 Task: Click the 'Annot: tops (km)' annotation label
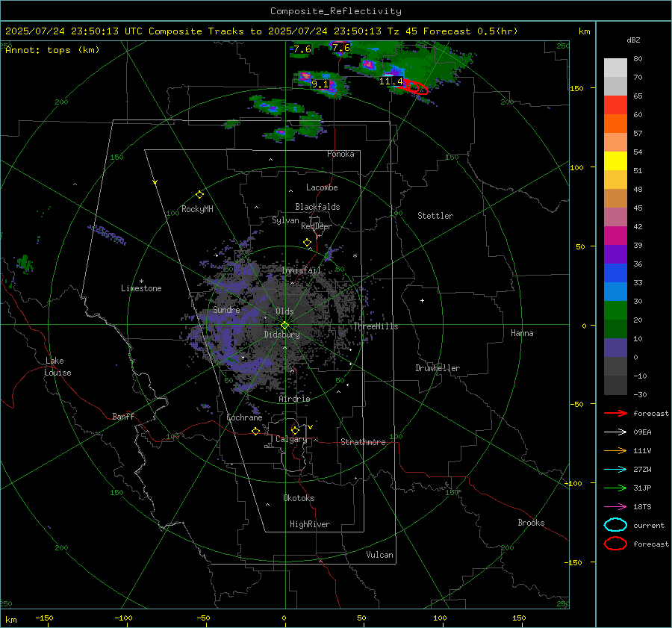tap(52, 50)
